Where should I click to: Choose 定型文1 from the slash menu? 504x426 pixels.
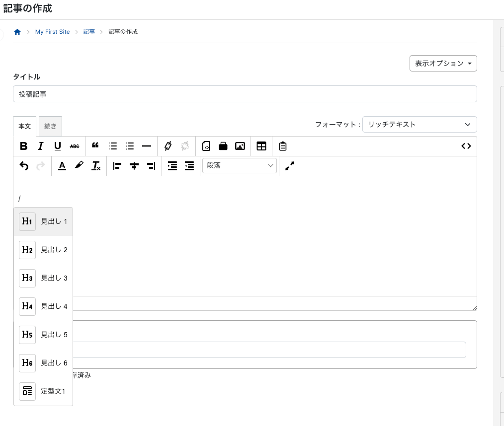(43, 391)
